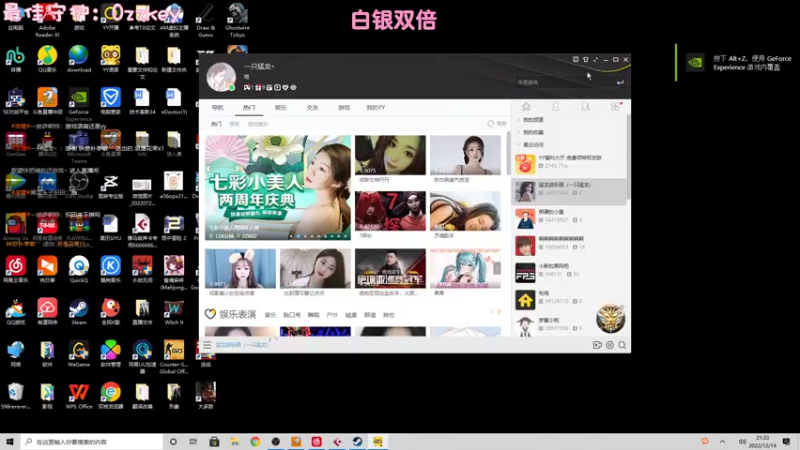Image resolution: width=800 pixels, height=450 pixels.
Task: Open the 绝地求生 stream thumbnail
Action: point(390,268)
